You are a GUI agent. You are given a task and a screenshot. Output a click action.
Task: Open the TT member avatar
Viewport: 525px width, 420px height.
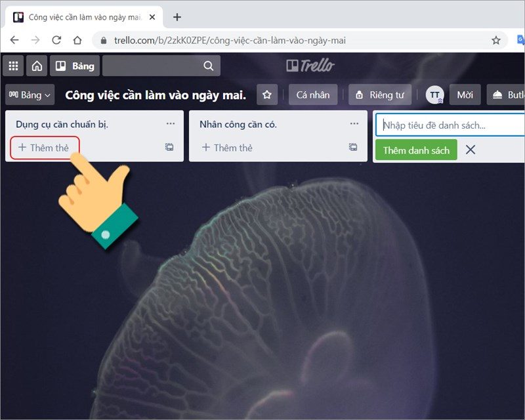click(x=434, y=95)
